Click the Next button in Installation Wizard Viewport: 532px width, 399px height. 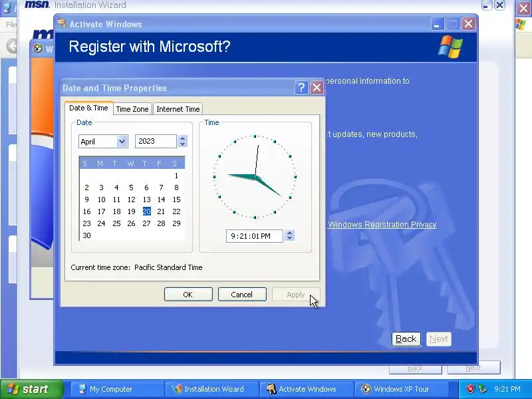[473, 368]
